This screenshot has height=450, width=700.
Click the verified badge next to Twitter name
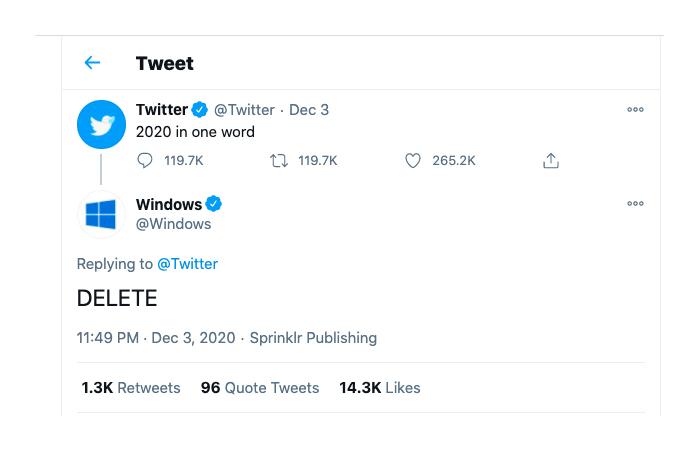(200, 109)
